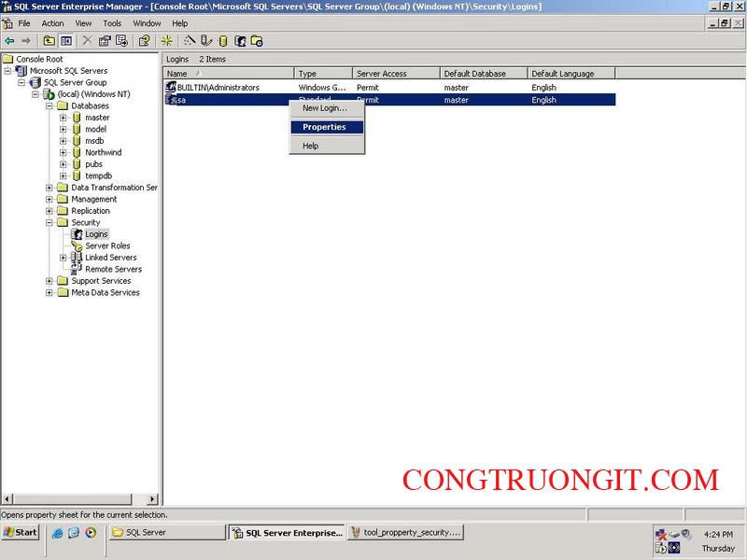Collapse the Databases folder node
Screen dimensions: 747x560
[x=49, y=105]
